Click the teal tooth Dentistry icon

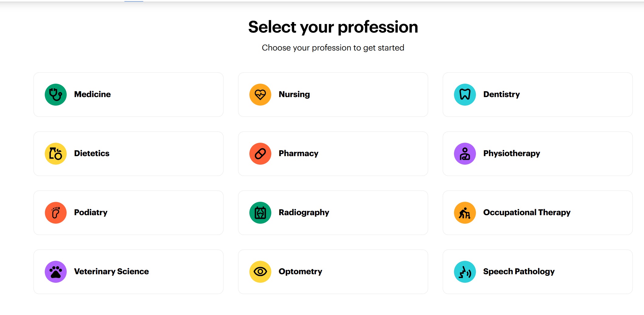point(465,95)
